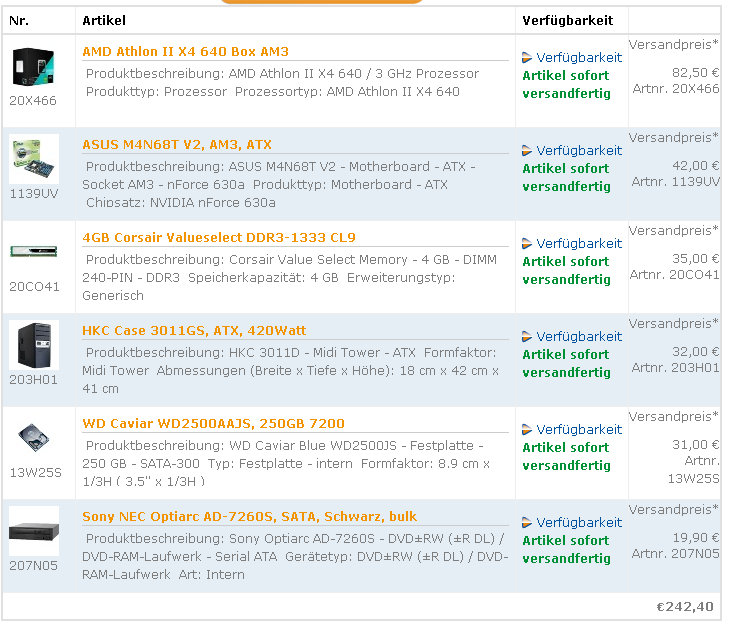The image size is (731, 626).
Task: Click WD Caviar hard drive thumbnail
Action: tap(34, 437)
